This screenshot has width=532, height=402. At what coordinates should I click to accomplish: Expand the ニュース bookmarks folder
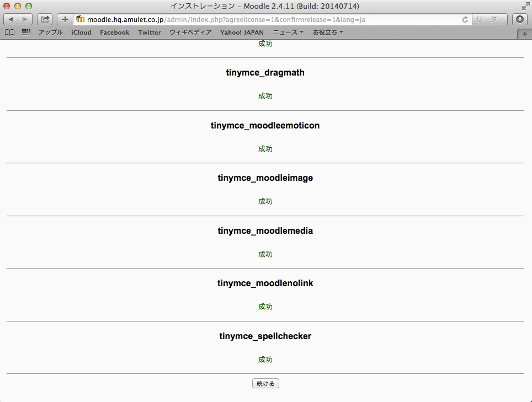(289, 33)
